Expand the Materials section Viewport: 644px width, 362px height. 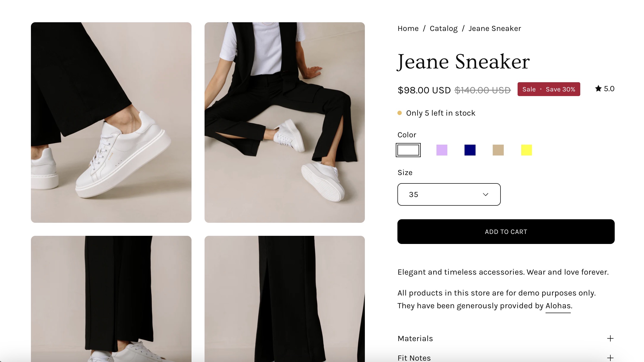point(415,338)
